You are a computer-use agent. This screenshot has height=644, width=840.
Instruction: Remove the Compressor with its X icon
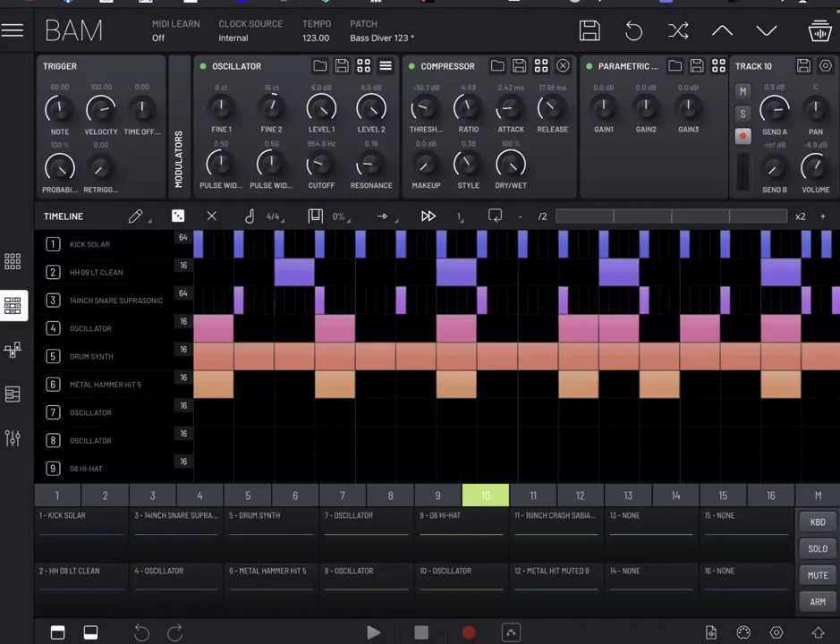point(563,66)
